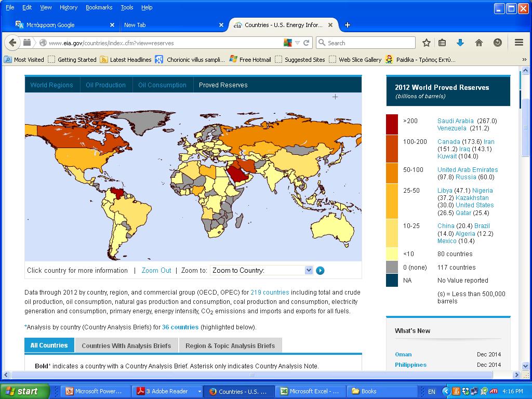Image resolution: width=532 pixels, height=399 pixels.
Task: Open the Firefox hamburger menu
Action: point(519,43)
